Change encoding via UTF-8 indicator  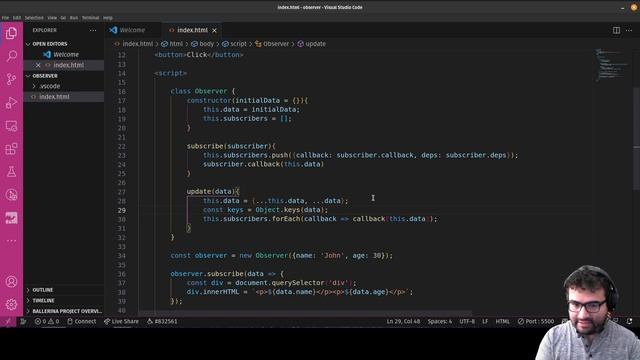click(x=467, y=322)
